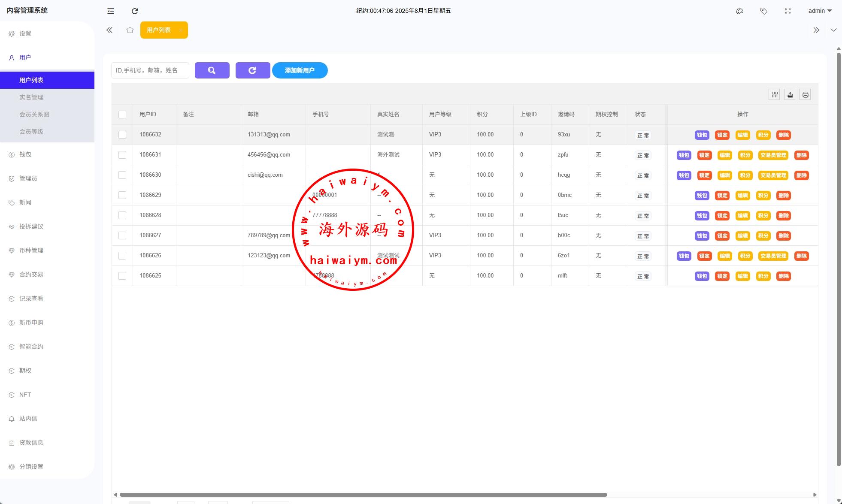
Task: Open 实名管理 in the sidebar
Action: click(31, 97)
